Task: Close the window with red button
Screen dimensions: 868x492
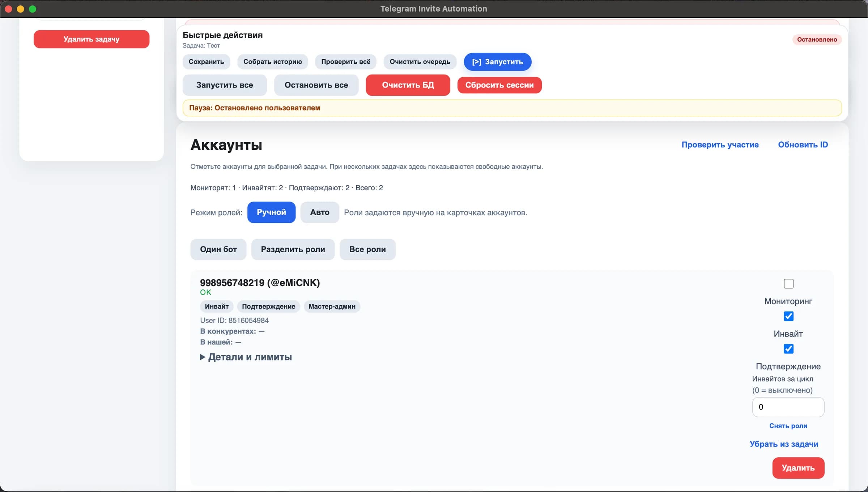Action: (8, 9)
